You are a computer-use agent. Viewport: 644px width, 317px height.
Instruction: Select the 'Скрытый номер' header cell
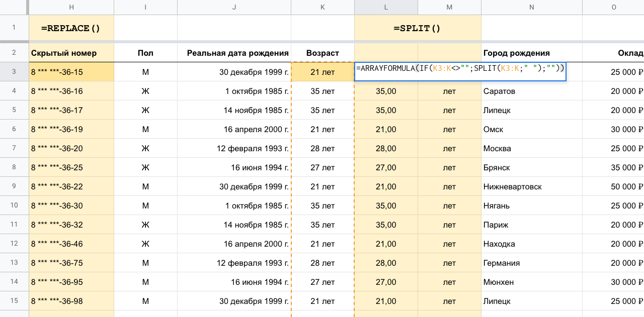(x=71, y=53)
